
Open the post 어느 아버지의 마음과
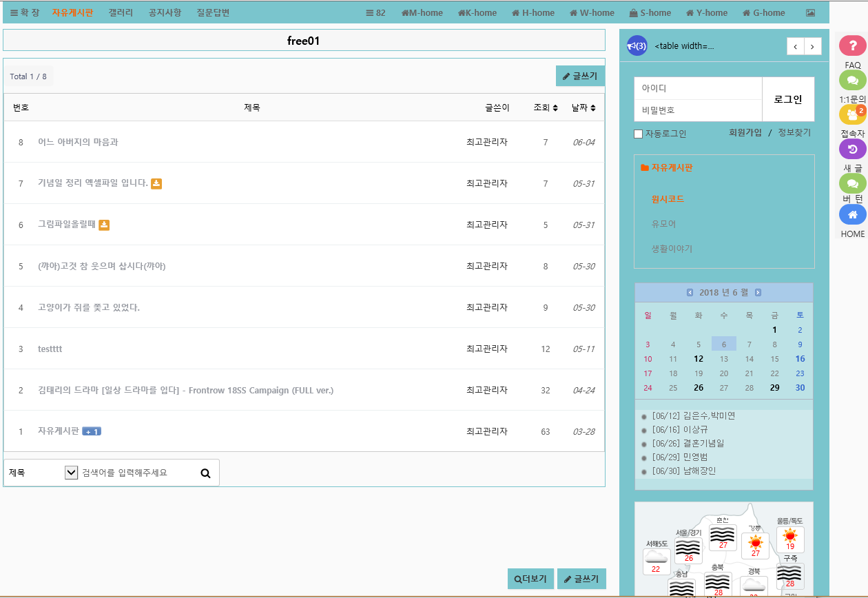[x=78, y=142]
